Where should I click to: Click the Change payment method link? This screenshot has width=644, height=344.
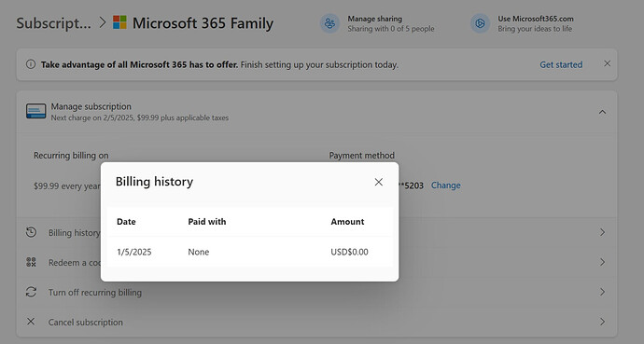click(445, 186)
